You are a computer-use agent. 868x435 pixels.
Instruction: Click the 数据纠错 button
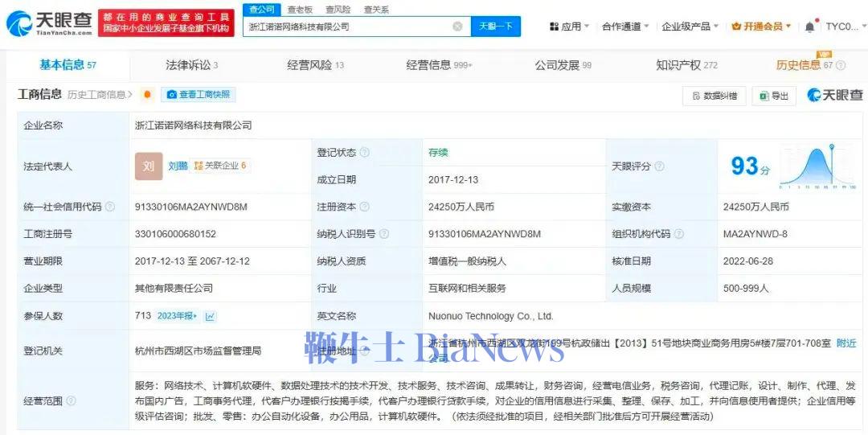coord(714,96)
